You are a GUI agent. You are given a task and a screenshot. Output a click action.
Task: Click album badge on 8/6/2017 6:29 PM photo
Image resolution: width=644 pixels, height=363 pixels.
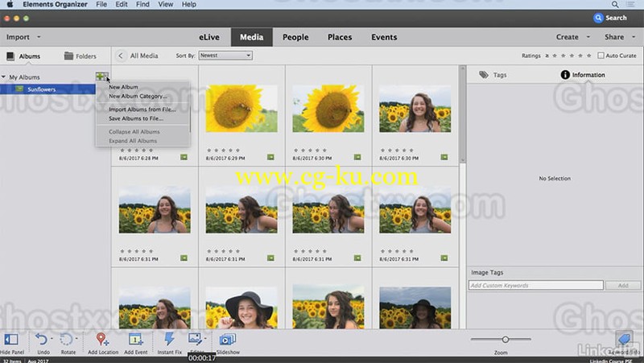coord(270,157)
